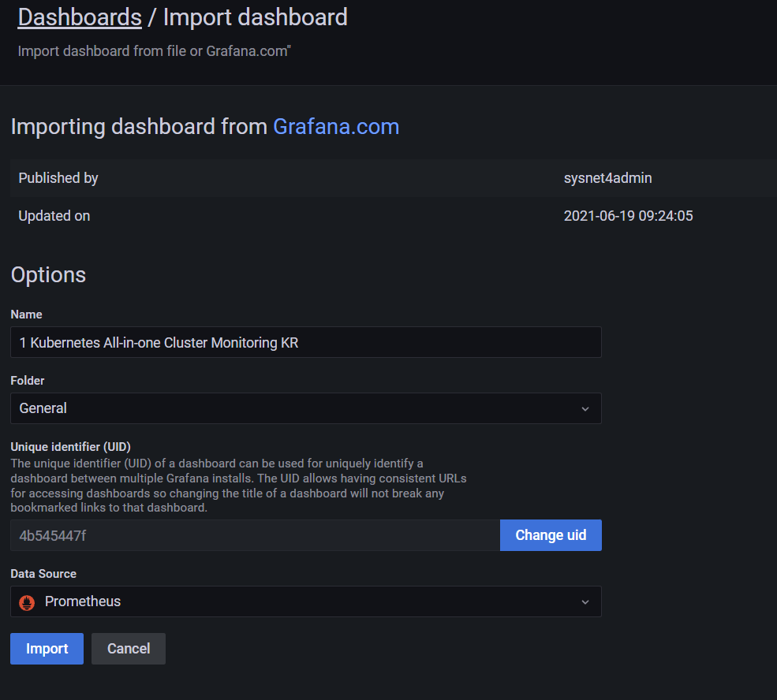
Task: Follow the Grafana.com link in the heading
Action: tap(336, 127)
